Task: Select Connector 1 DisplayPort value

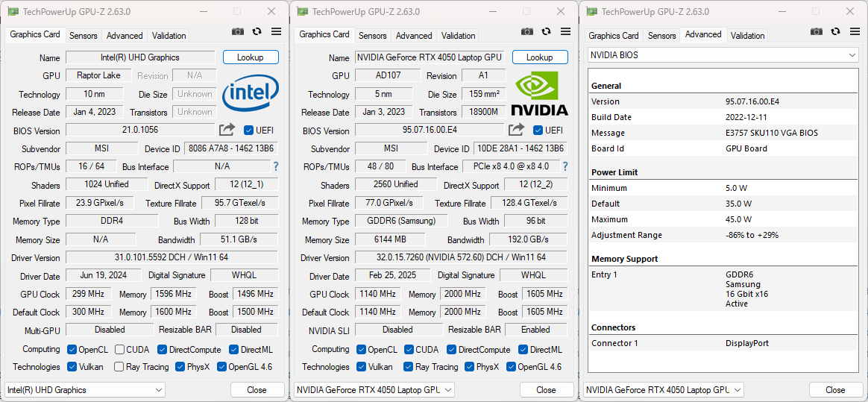Action: click(747, 343)
